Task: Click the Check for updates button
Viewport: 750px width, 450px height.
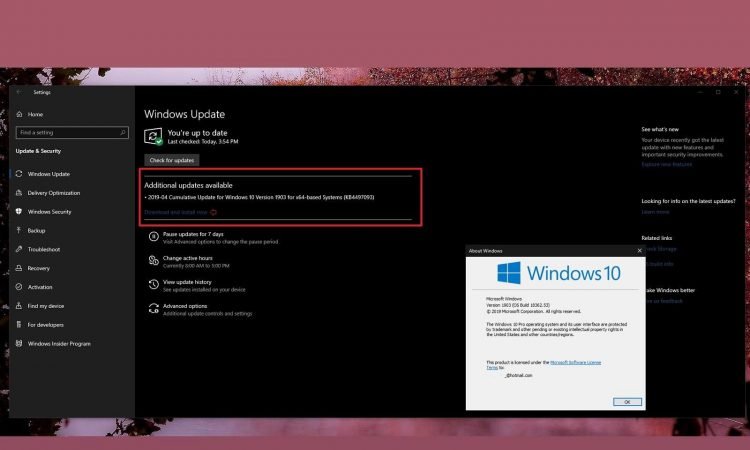Action: pos(172,160)
